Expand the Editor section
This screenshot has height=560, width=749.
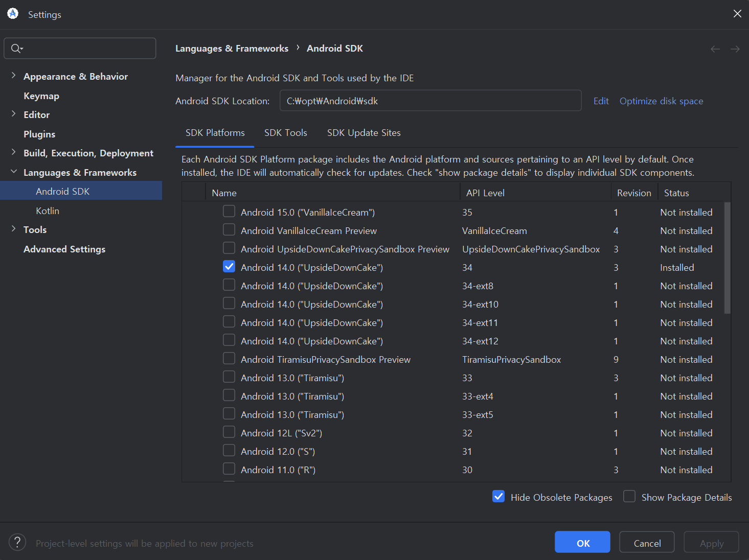14,114
